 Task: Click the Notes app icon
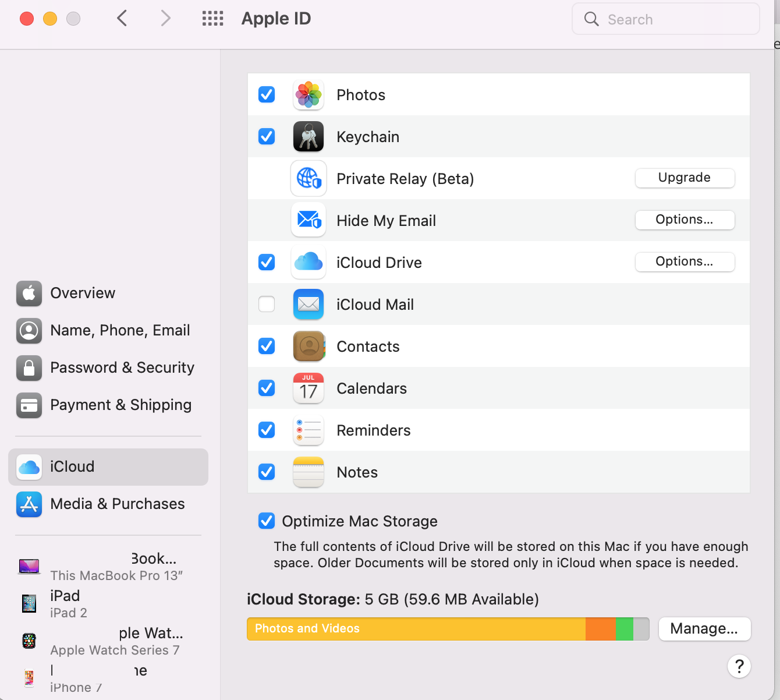(x=309, y=472)
